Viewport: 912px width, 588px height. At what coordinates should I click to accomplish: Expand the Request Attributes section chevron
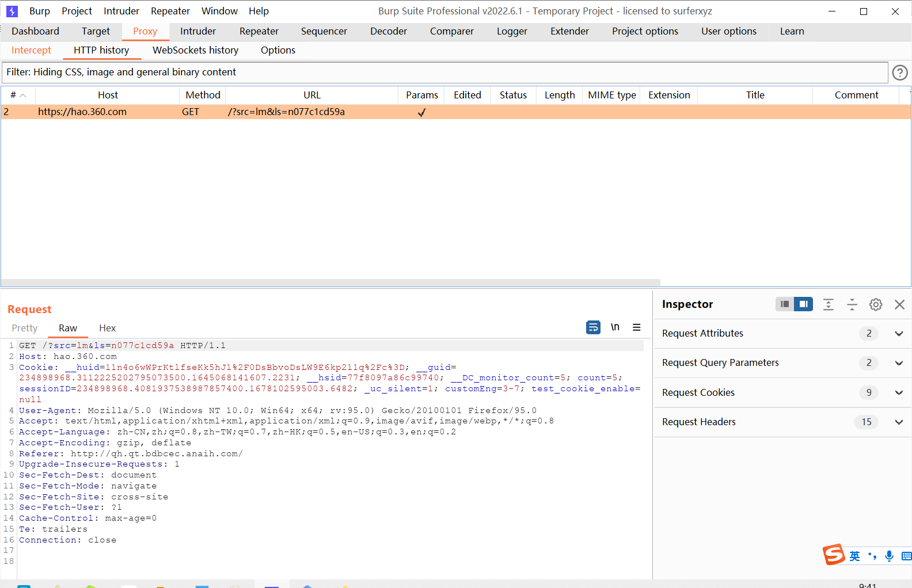pos(899,334)
